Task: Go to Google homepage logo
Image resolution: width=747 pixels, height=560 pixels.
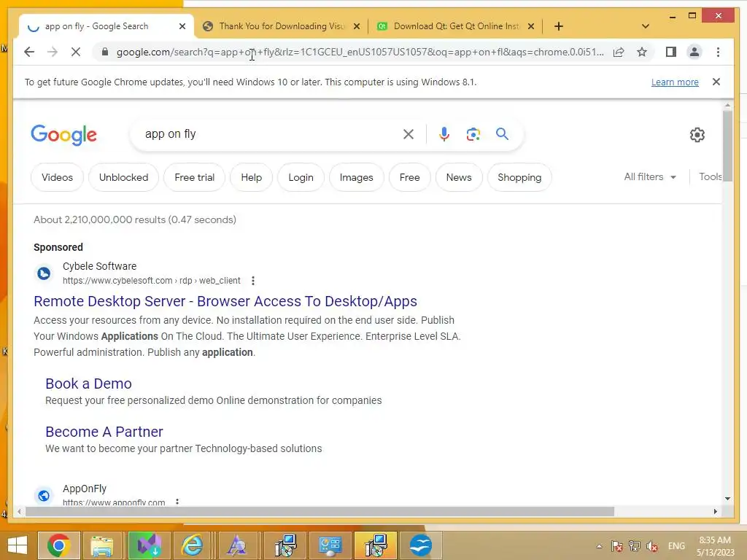Action: point(64,135)
